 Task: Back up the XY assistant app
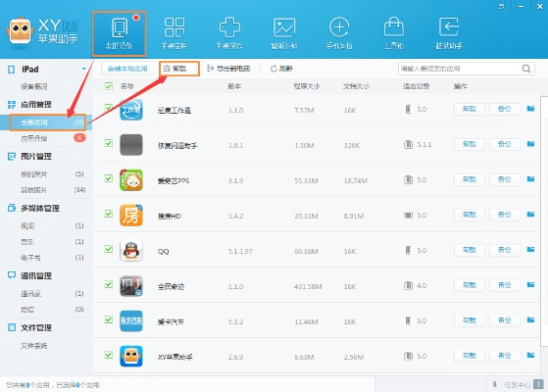click(504, 356)
